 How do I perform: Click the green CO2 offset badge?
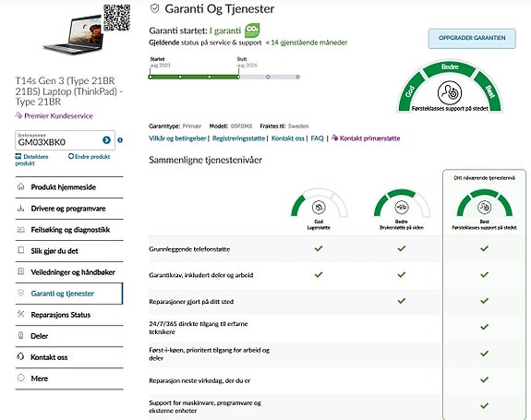click(252, 30)
